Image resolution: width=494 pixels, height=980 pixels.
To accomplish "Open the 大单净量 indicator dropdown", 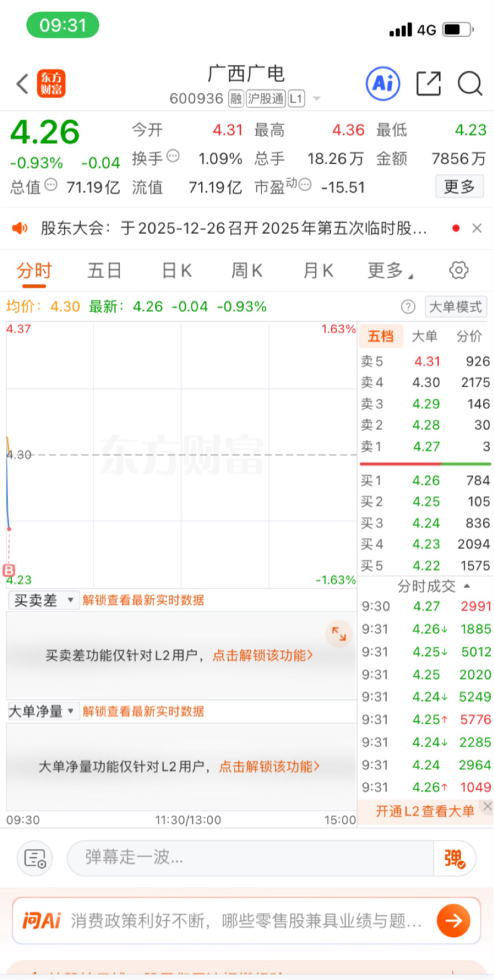I will click(44, 711).
